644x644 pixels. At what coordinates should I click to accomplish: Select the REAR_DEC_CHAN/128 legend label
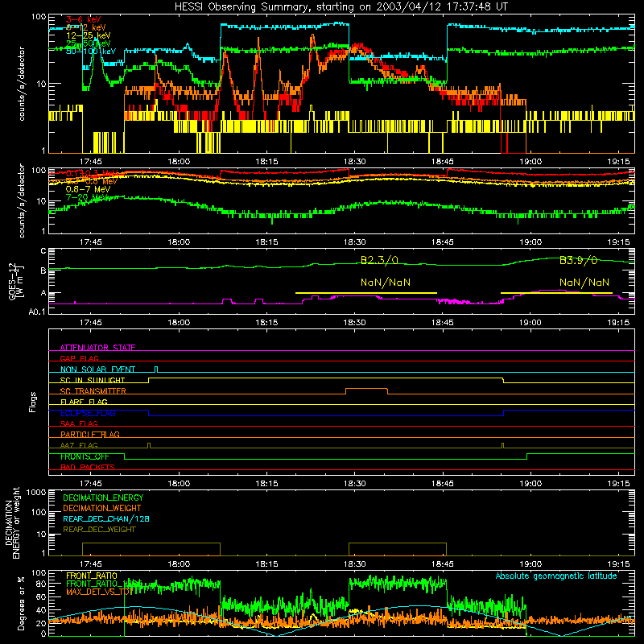click(x=106, y=518)
